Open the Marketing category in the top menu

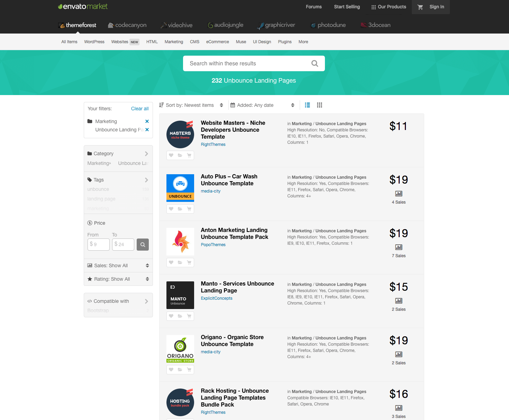point(174,42)
